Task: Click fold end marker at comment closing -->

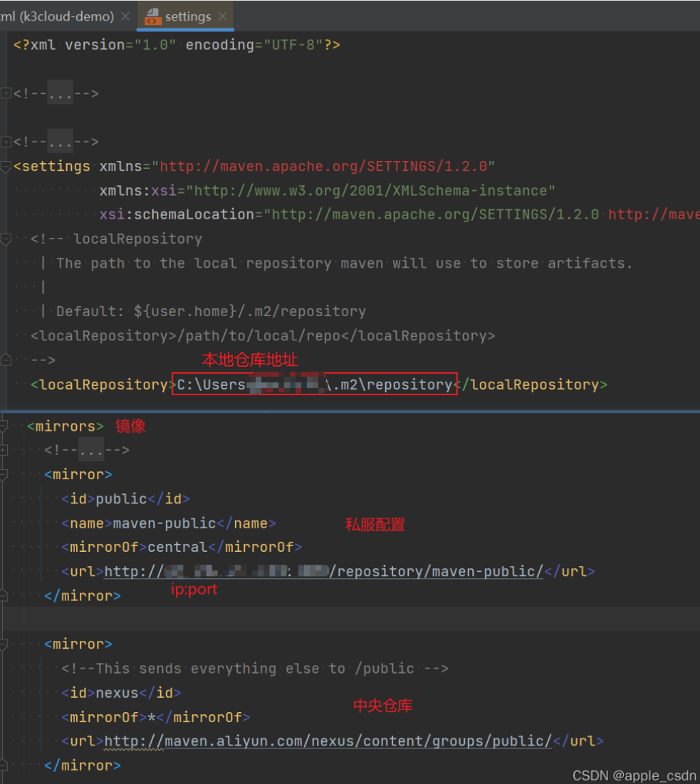Action: (x=6, y=360)
